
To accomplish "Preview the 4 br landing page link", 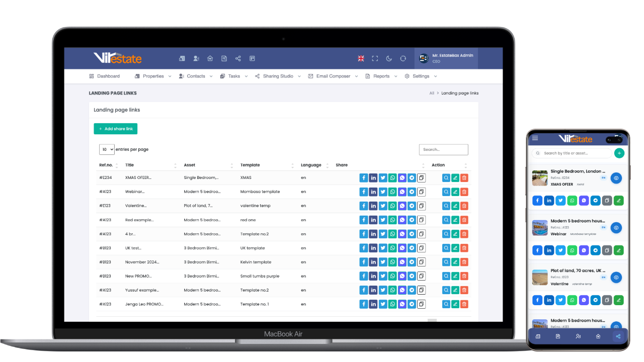I will [446, 234].
